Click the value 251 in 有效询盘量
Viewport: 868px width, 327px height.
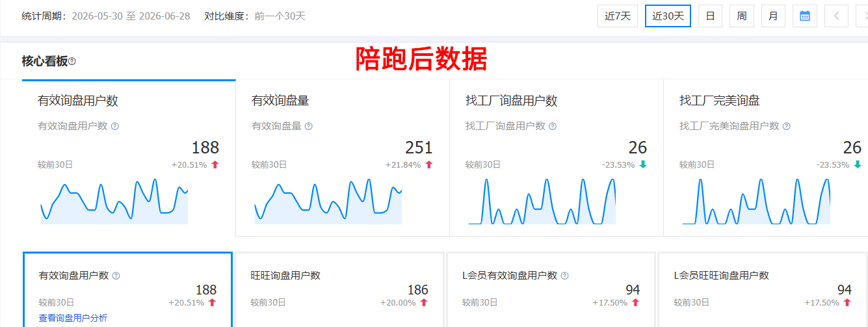point(419,148)
